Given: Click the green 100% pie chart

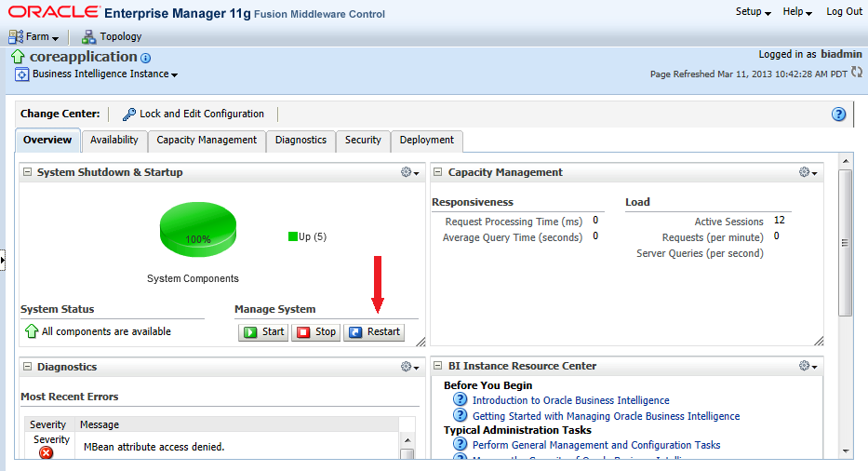Looking at the screenshot, I should tap(198, 229).
